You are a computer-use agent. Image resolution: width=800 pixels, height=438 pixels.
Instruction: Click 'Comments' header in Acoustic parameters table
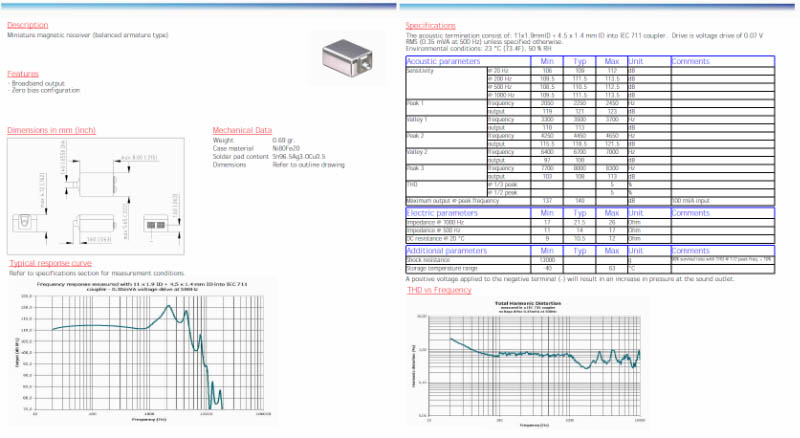point(690,61)
